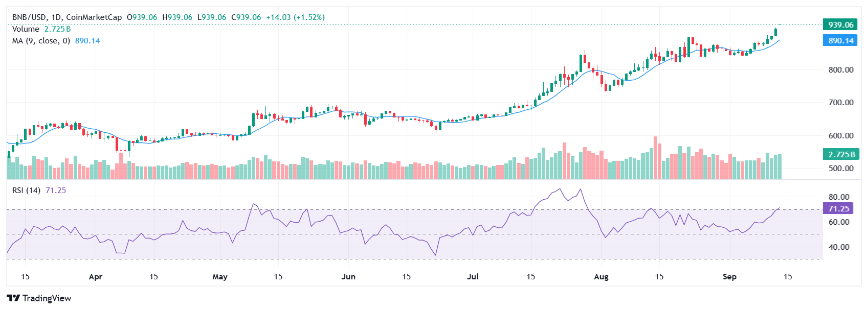Click the Aug label on time axis
This screenshot has height=310, width=868.
point(602,277)
